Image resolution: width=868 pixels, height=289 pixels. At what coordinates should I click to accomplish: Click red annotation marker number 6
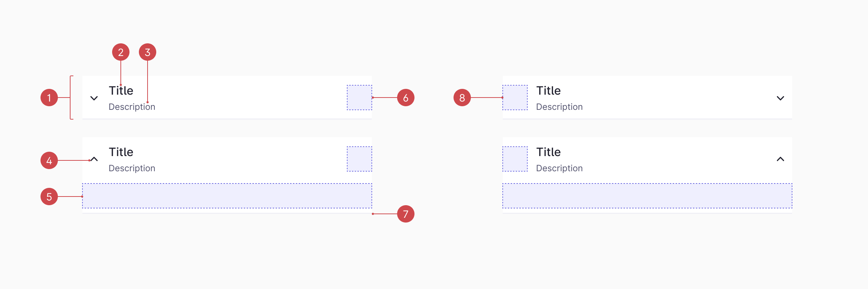406,98
